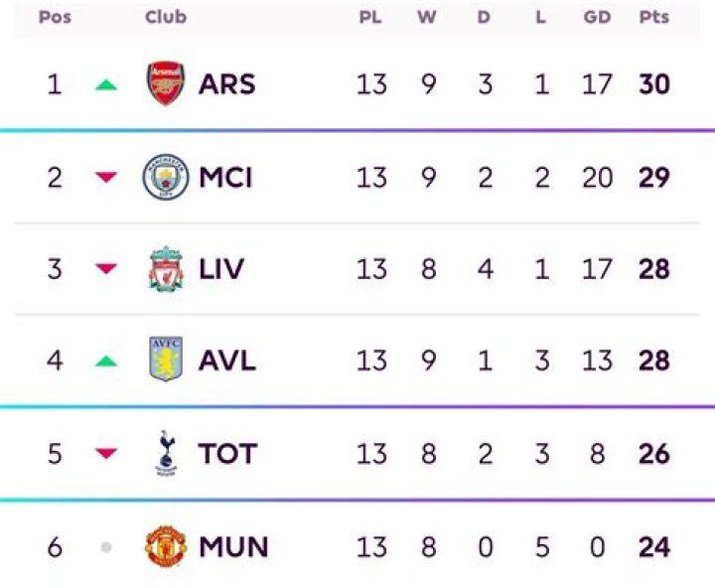Click Arsenal's 30 points value

click(654, 84)
